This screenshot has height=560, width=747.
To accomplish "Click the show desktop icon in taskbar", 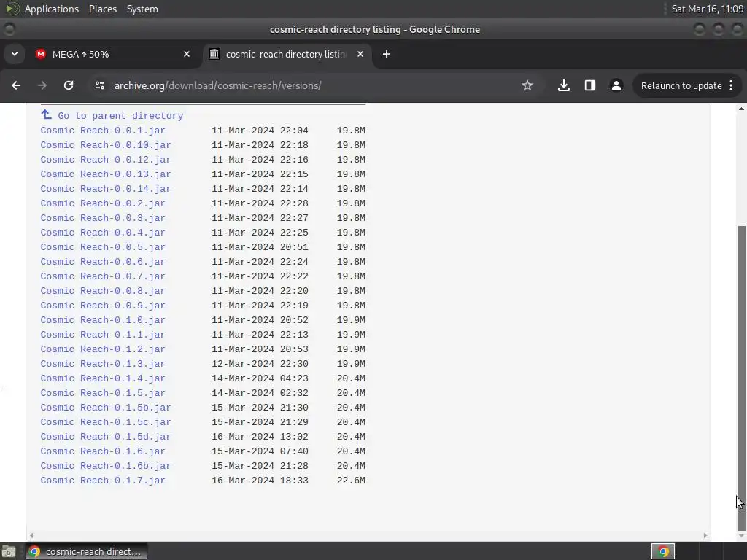I will pyautogui.click(x=9, y=552).
